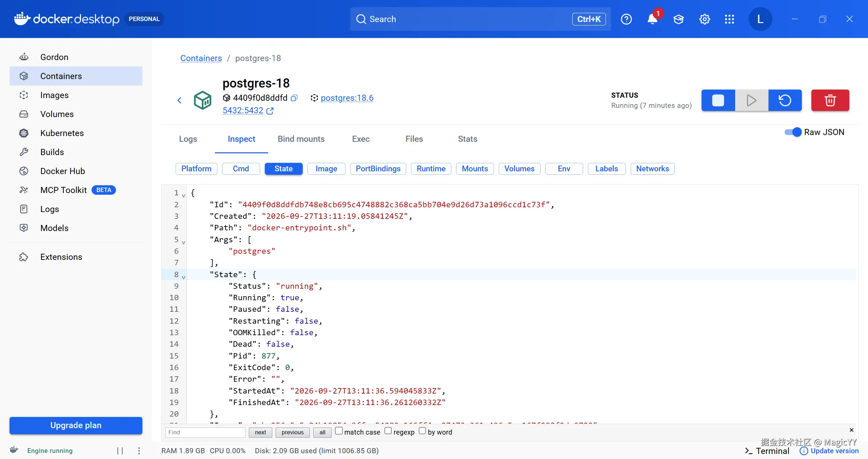Pause the Docker engine
The width and height of the screenshot is (868, 459).
(x=120, y=451)
